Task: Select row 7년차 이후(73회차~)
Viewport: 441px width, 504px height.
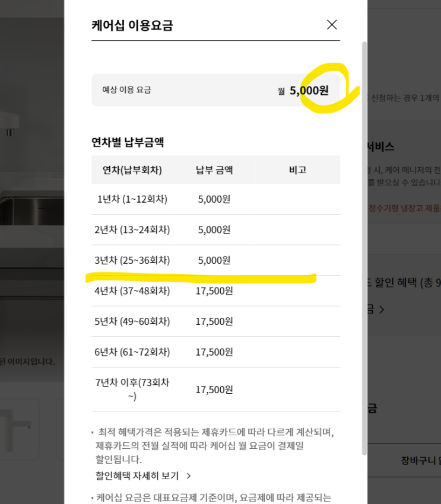Action: click(215, 389)
